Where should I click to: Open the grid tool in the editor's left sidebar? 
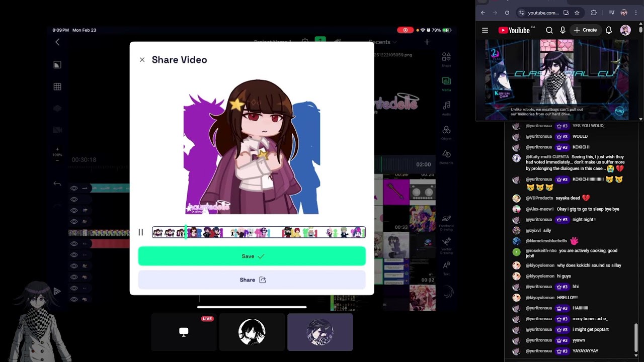pos(57,86)
